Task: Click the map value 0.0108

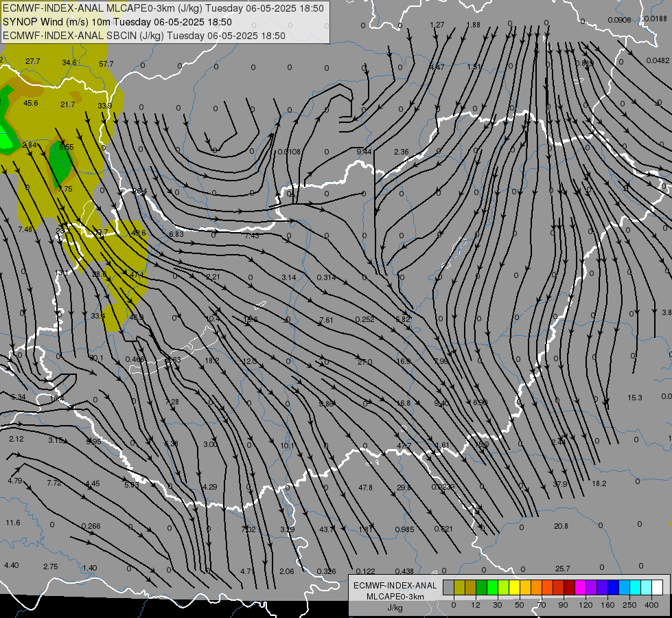Action: pyautogui.click(x=289, y=152)
